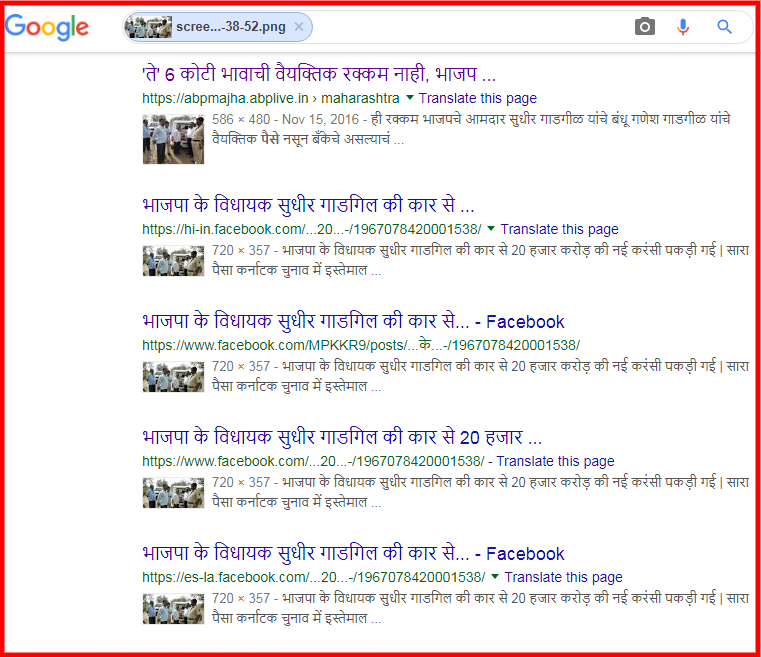Open thumbnail of es-la.facebook.com result
Screen dimensions: 761x657
173,609
